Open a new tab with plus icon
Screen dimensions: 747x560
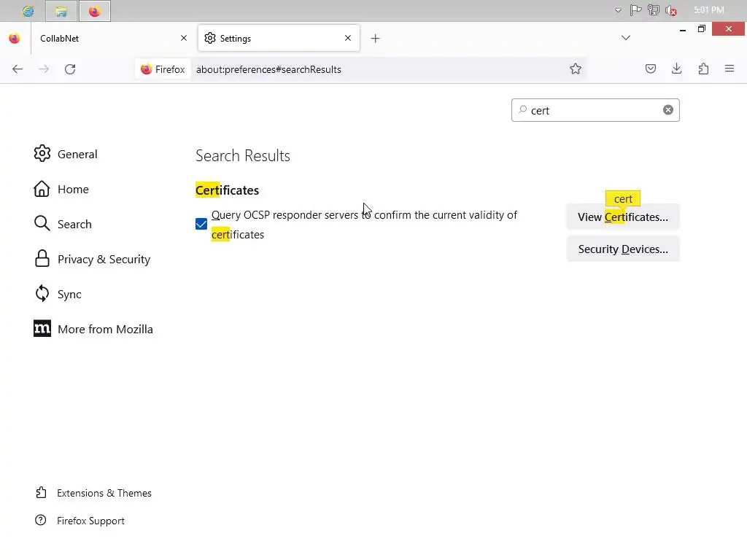tap(375, 39)
